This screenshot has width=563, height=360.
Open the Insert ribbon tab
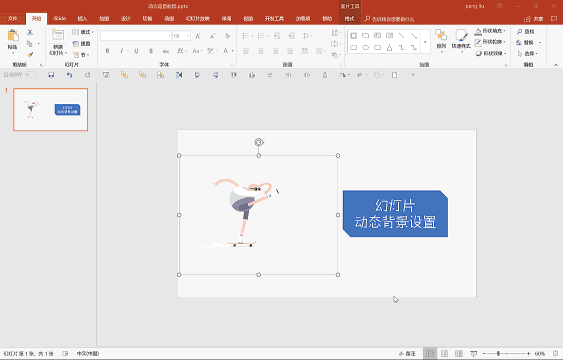coord(82,19)
